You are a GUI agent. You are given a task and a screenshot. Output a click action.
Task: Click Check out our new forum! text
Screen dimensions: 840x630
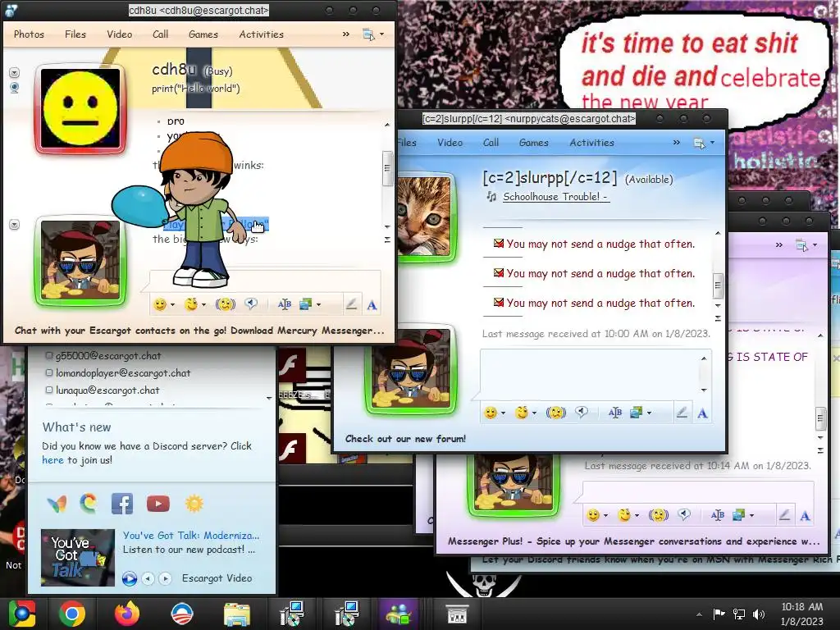pyautogui.click(x=405, y=439)
